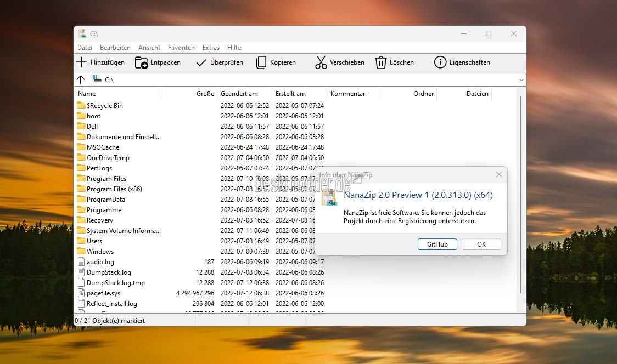Sort the list by Name column

pyautogui.click(x=118, y=94)
